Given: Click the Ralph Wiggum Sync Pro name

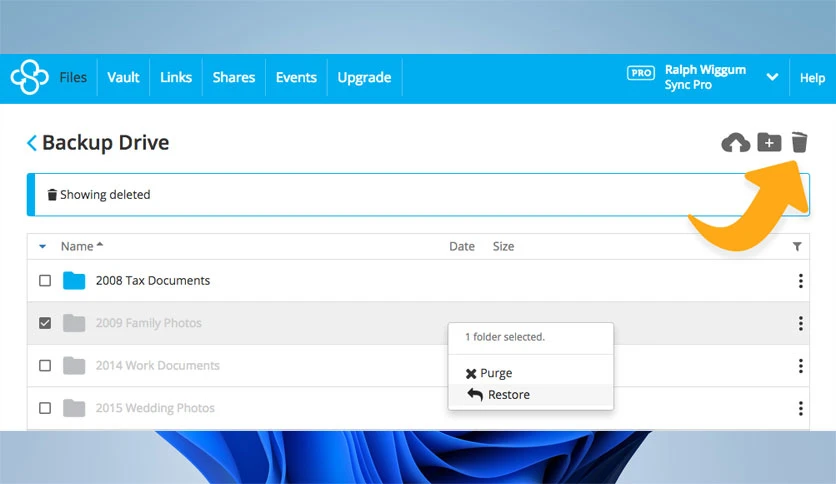Looking at the screenshot, I should (705, 77).
